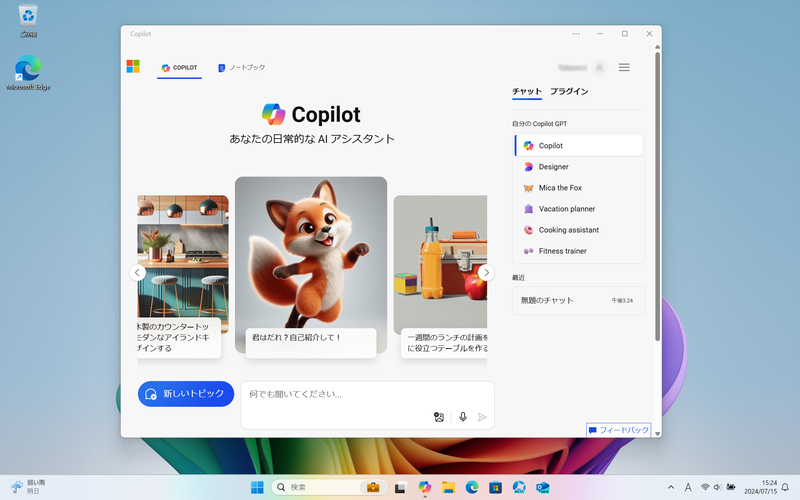Select prompt 君はだれ？自己紹介して！
The image size is (800, 500).
pyautogui.click(x=311, y=342)
